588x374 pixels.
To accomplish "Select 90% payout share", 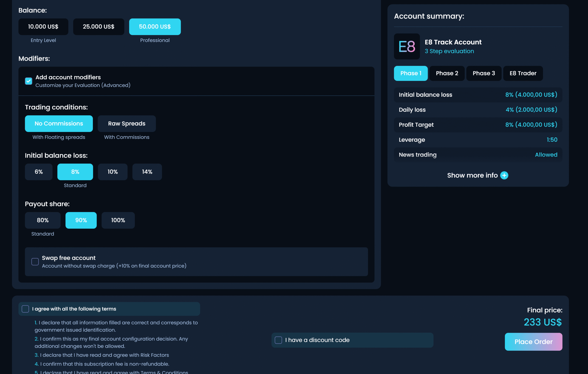I will coord(81,220).
